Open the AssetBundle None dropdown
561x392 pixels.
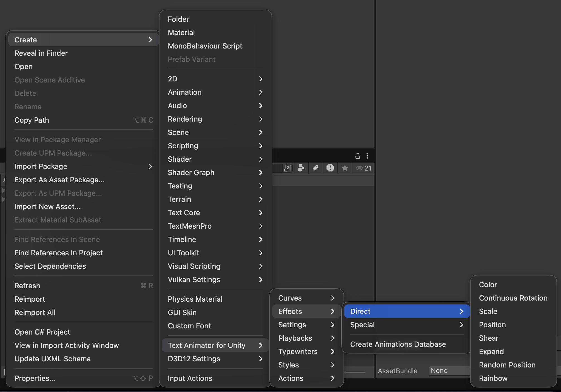pos(449,371)
